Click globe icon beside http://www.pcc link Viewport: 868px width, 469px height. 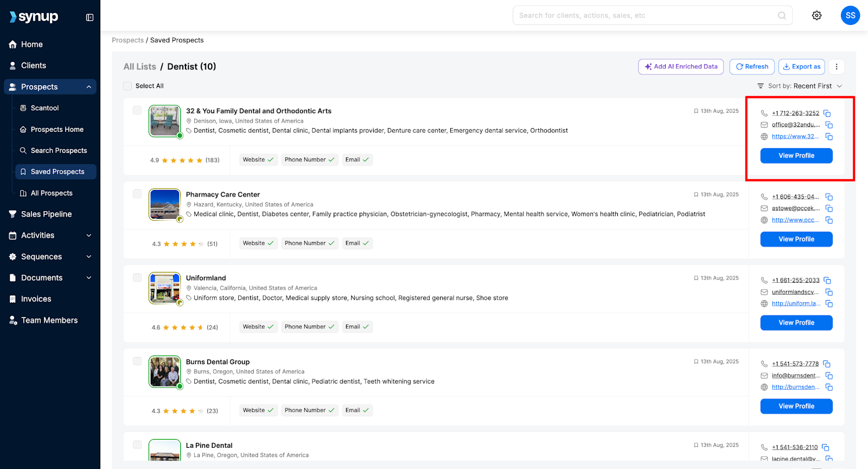click(764, 220)
